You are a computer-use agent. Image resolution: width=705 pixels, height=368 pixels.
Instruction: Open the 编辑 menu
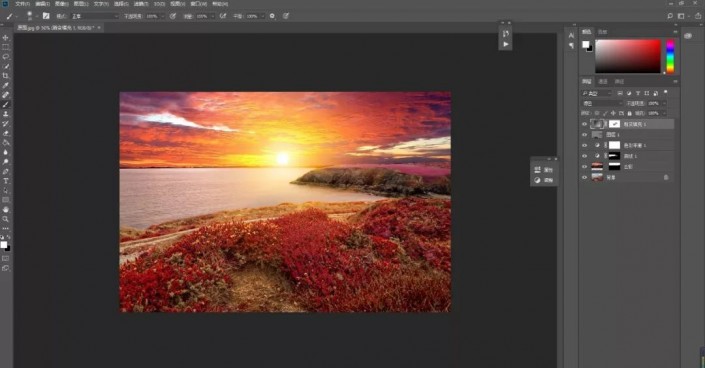point(42,4)
